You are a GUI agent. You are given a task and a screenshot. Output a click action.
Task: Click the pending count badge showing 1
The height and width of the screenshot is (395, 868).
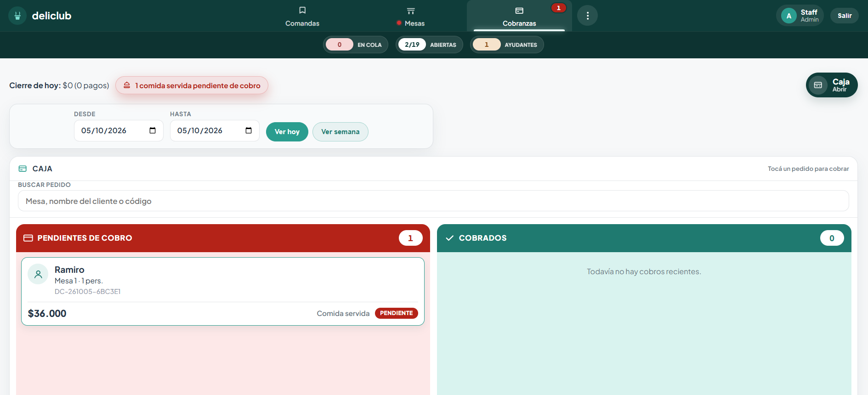(411, 238)
